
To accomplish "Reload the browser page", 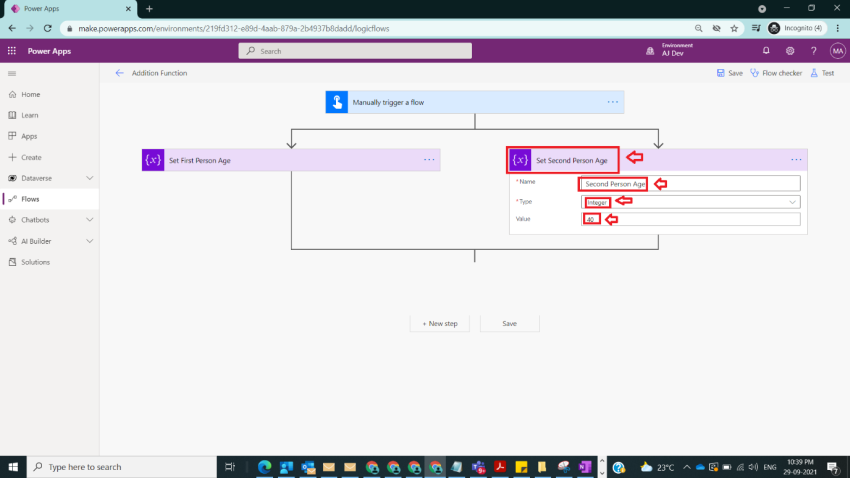I will pyautogui.click(x=48, y=28).
